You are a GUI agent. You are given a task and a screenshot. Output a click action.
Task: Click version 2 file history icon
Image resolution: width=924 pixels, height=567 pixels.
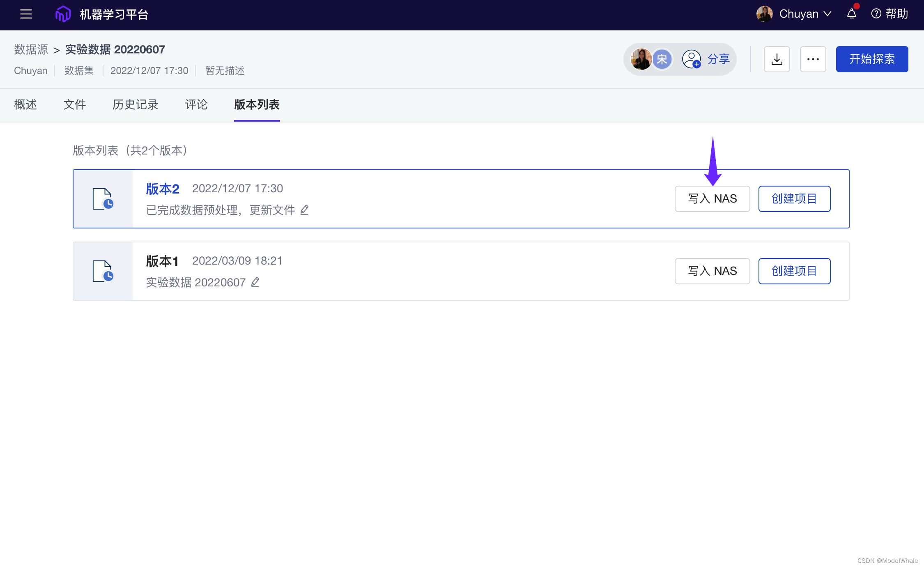tap(103, 199)
